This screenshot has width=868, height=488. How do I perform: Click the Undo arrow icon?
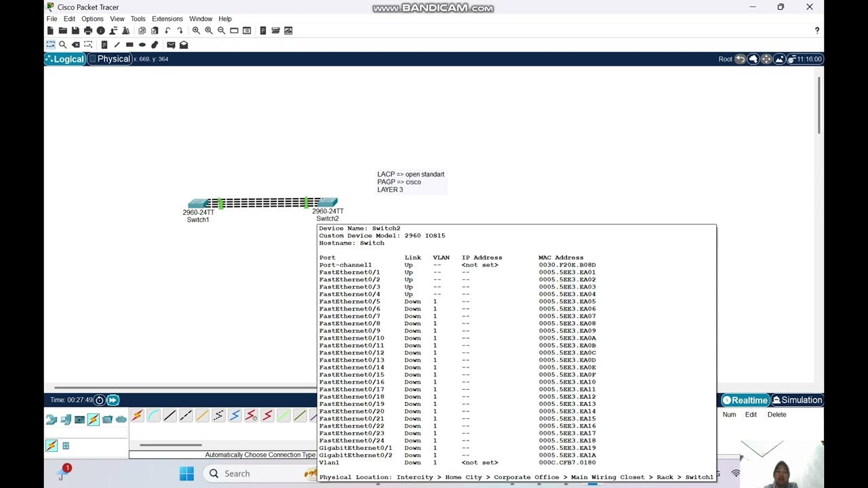167,30
